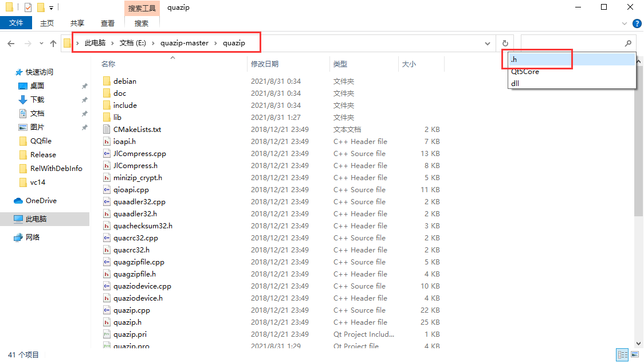Screen dimensions: 644x362
Task: Open address bar history dropdown
Action: [488, 43]
